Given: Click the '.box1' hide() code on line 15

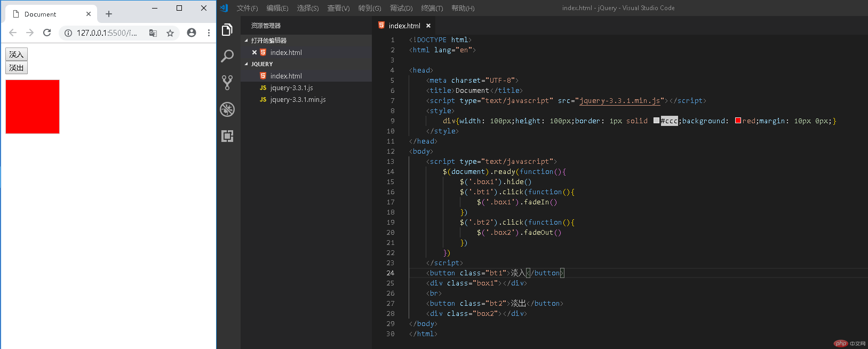Looking at the screenshot, I should coord(496,181).
